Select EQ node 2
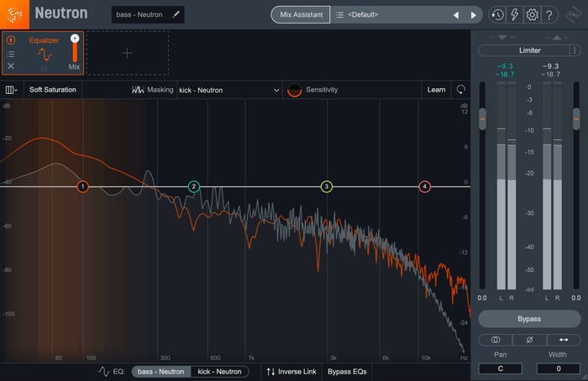 pyautogui.click(x=194, y=186)
